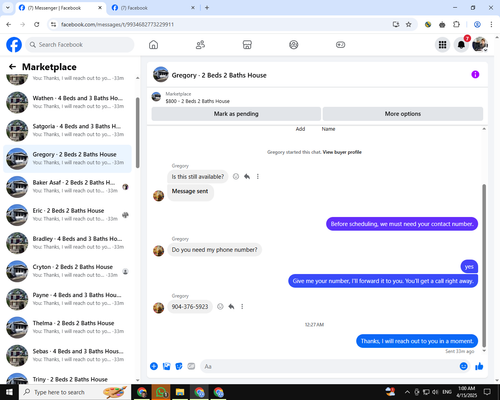The width and height of the screenshot is (500, 400).
Task: Choose a sticker in composer
Action: [x=179, y=366]
